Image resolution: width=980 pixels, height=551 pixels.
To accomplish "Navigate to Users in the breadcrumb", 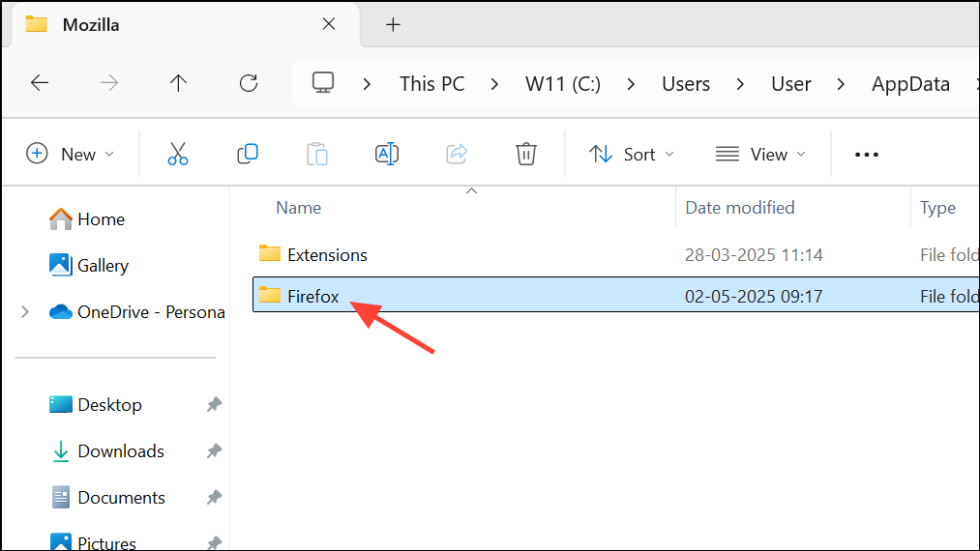I will [686, 84].
